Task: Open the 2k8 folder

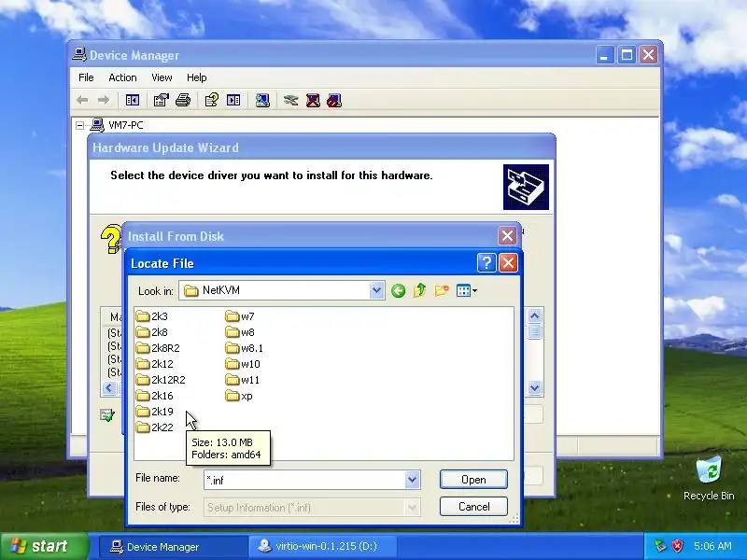Action: coord(151,332)
